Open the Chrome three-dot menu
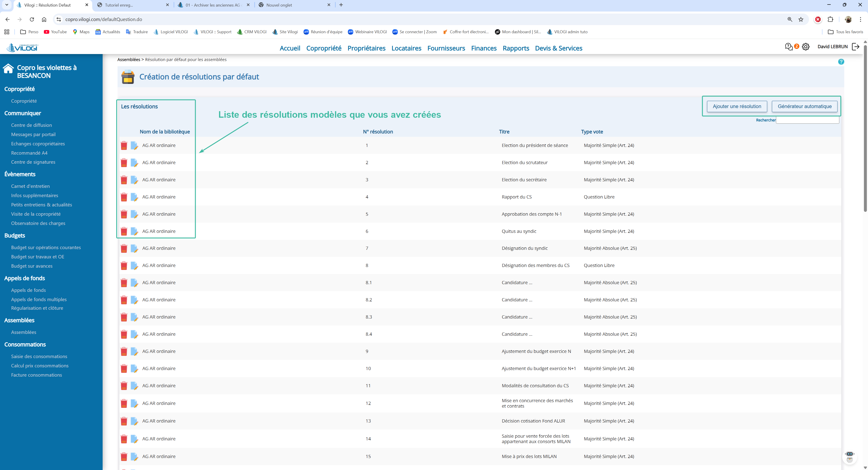The image size is (868, 470). [x=861, y=19]
